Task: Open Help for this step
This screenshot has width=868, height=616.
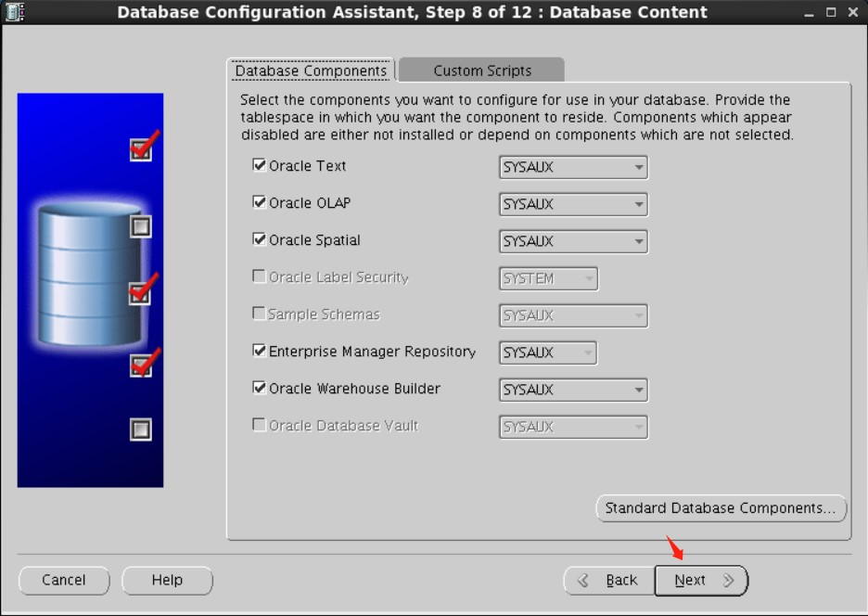Action: 167,581
